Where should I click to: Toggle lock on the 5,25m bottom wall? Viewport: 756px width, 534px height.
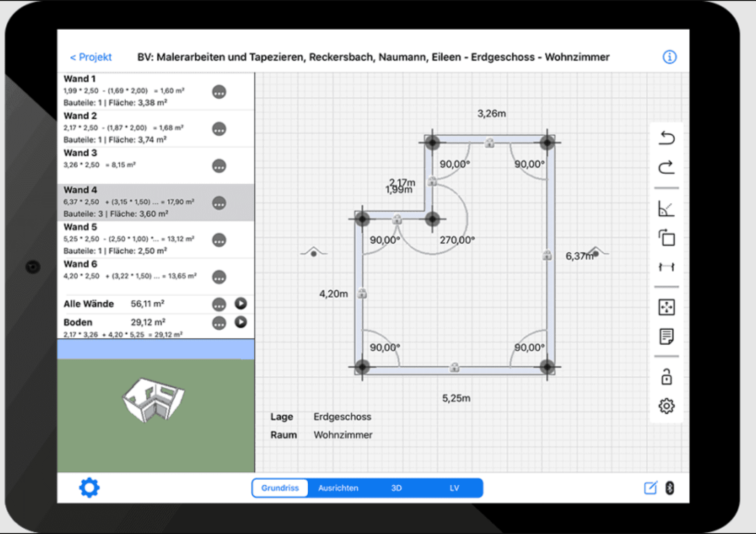454,367
